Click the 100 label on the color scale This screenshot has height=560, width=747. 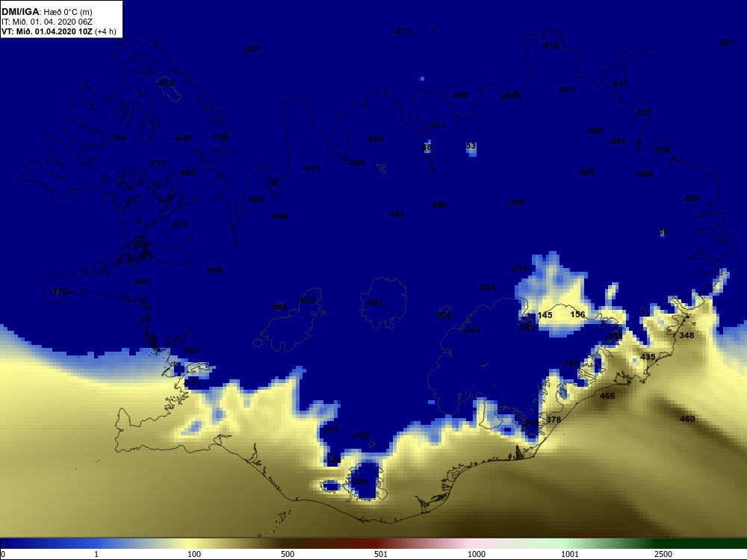[194, 554]
